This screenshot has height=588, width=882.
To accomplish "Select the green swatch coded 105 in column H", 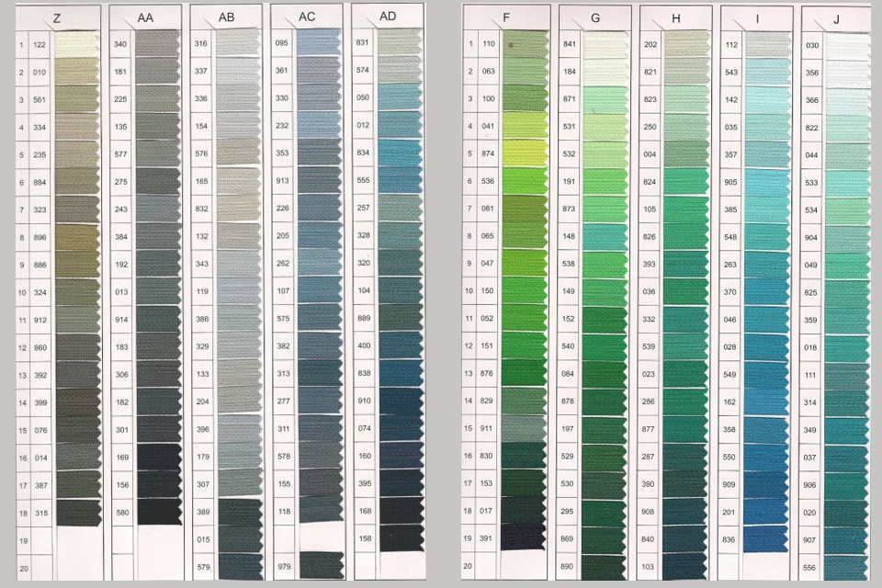I will pyautogui.click(x=685, y=209).
